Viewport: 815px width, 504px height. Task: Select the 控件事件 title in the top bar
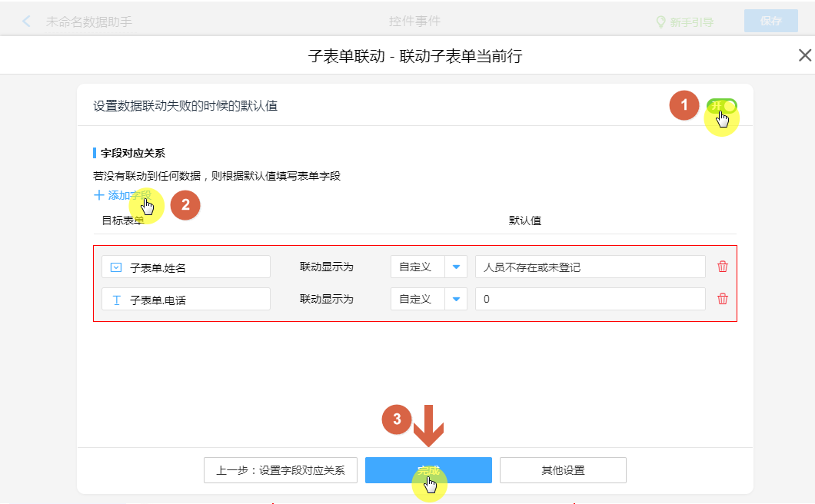414,22
